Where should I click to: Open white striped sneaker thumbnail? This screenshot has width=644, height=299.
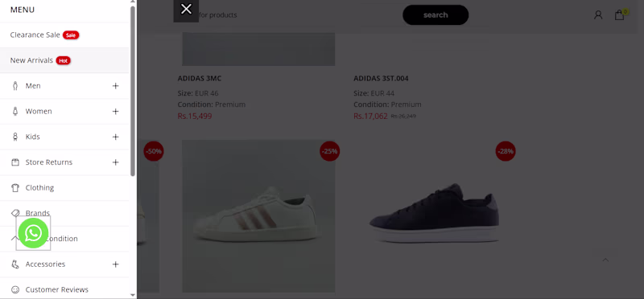click(258, 216)
